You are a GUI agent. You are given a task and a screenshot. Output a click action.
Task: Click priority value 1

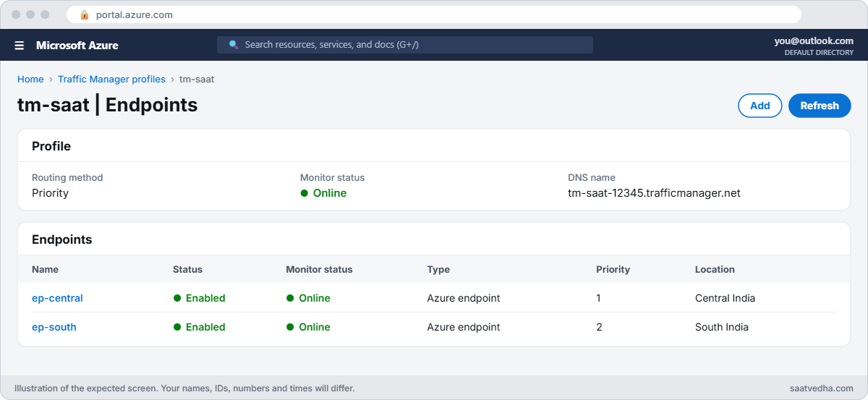tap(599, 298)
